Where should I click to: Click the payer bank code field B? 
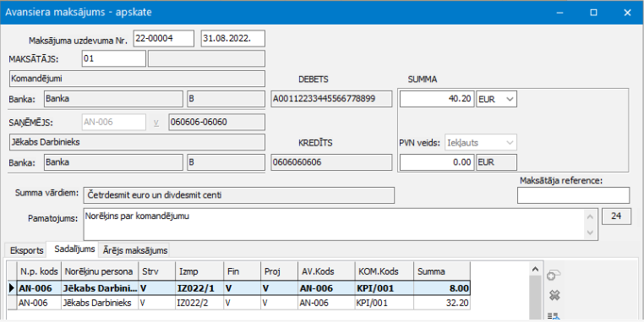226,99
